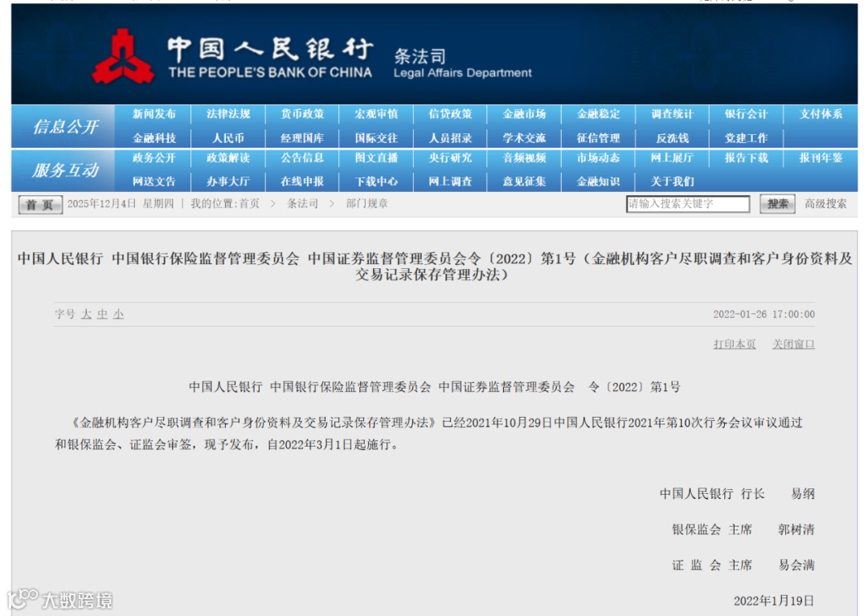
Task: Select 党建工作 in navigation
Action: 746,137
